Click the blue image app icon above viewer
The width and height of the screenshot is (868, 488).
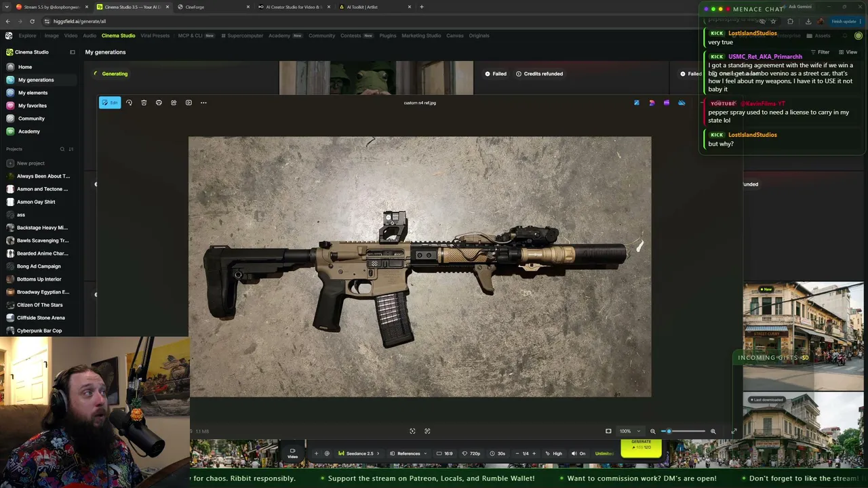637,103
